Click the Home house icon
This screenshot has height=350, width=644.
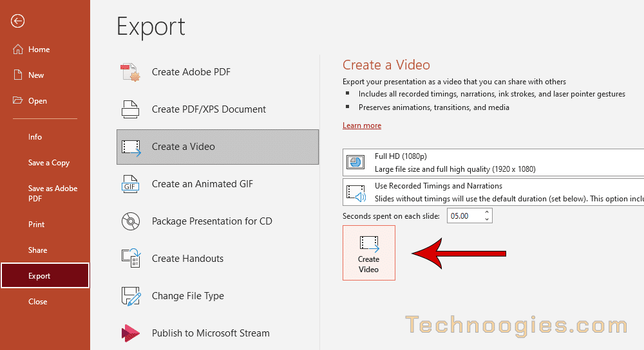point(17,50)
